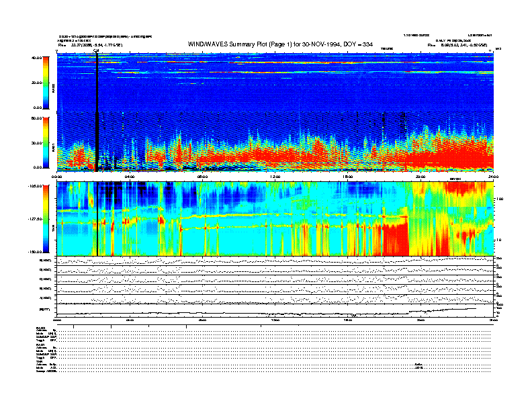
Task: Select the 20.00 tick on RAD2 color scale
Action: [x=36, y=83]
